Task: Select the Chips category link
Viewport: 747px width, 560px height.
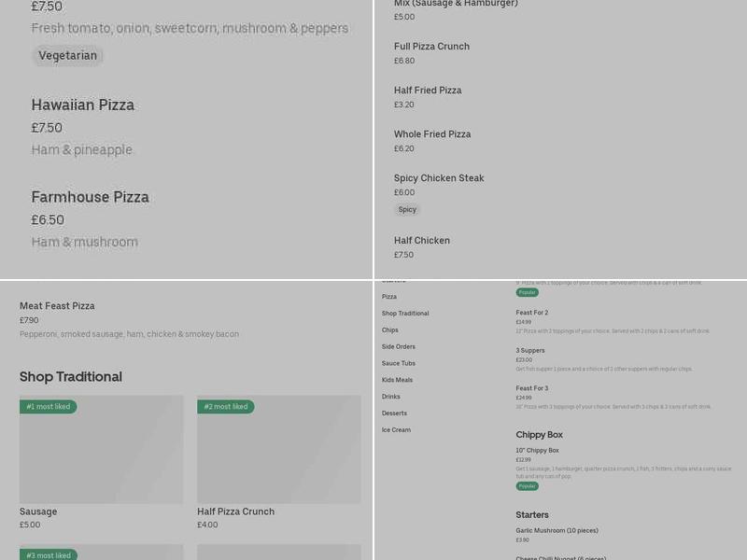Action: (390, 330)
